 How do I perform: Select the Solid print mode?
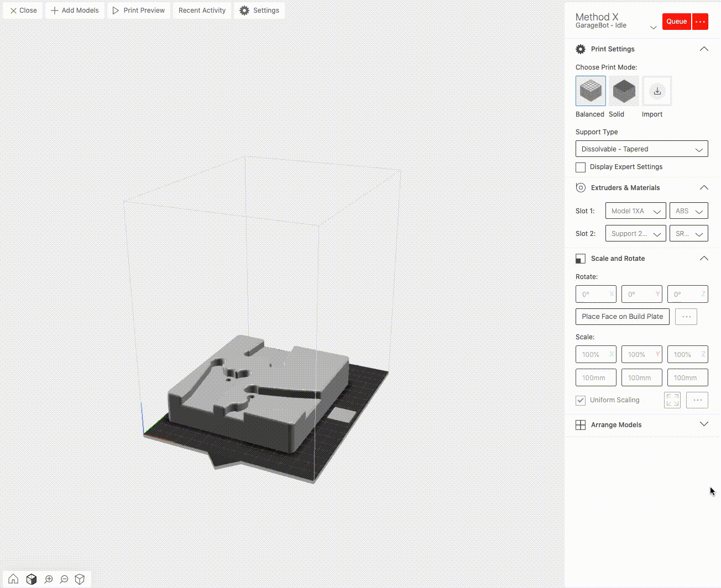(x=624, y=91)
